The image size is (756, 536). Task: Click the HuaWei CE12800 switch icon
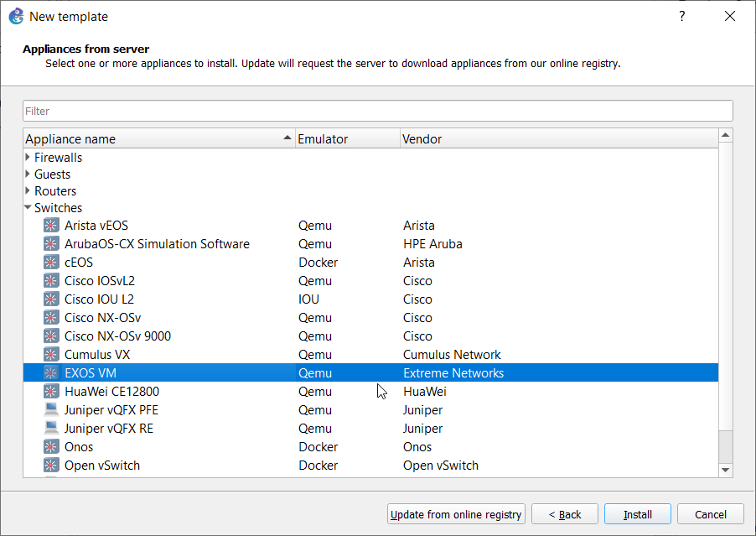pyautogui.click(x=51, y=392)
